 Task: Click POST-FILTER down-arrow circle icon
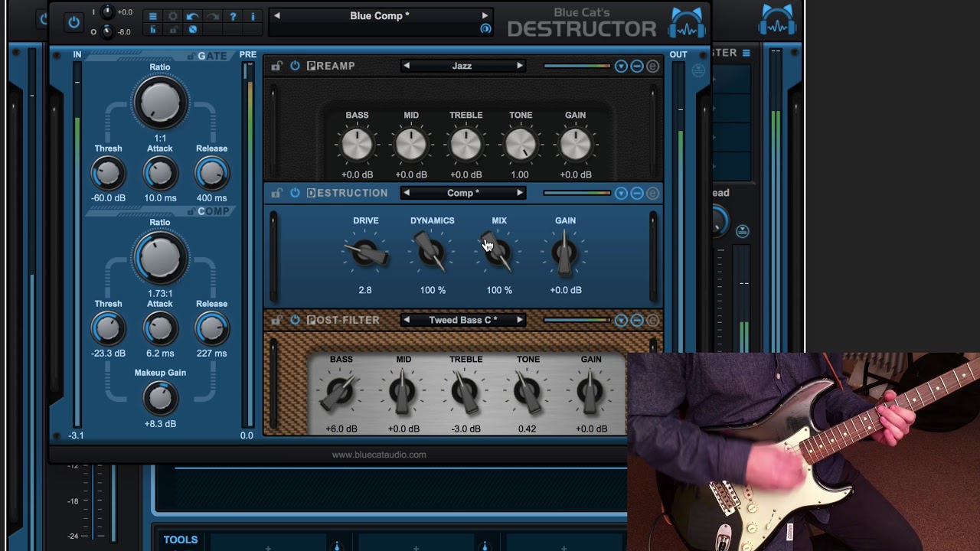pyautogui.click(x=621, y=321)
